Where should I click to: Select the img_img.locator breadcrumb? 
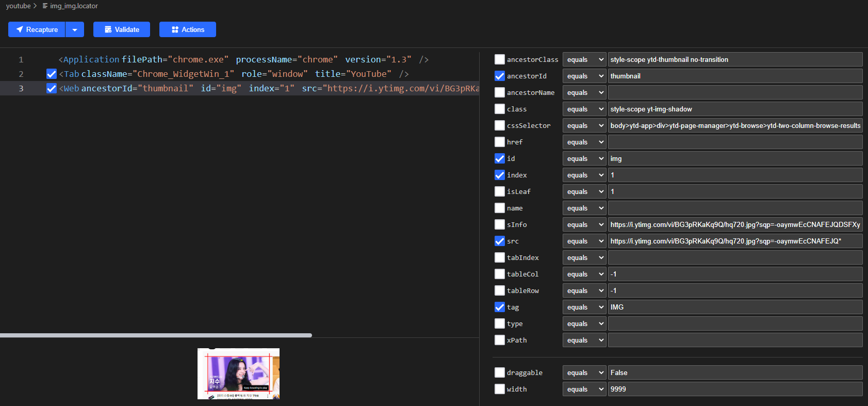click(74, 6)
